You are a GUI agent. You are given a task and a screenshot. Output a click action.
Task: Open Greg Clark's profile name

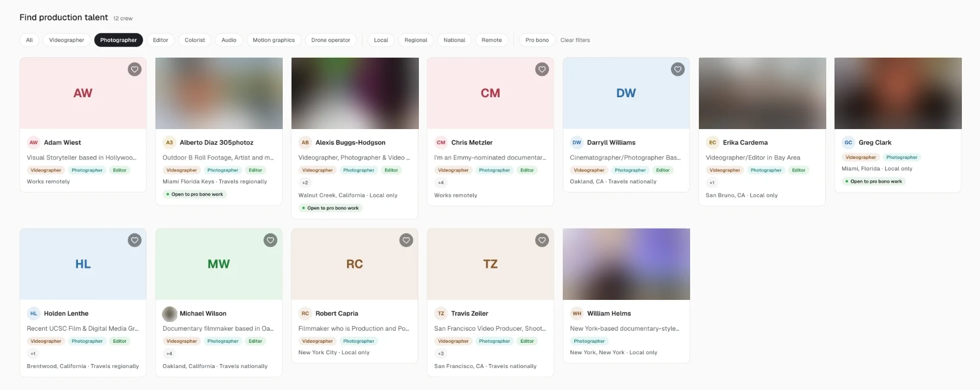[875, 142]
